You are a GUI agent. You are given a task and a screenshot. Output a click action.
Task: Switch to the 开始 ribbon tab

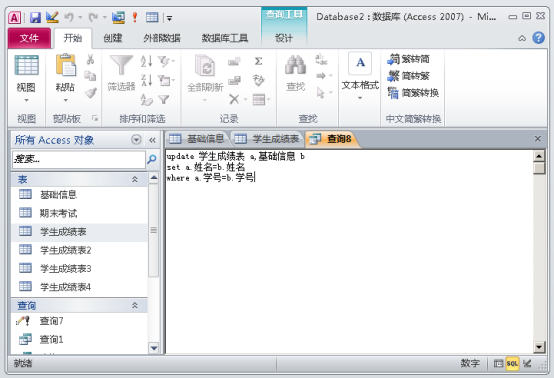73,38
